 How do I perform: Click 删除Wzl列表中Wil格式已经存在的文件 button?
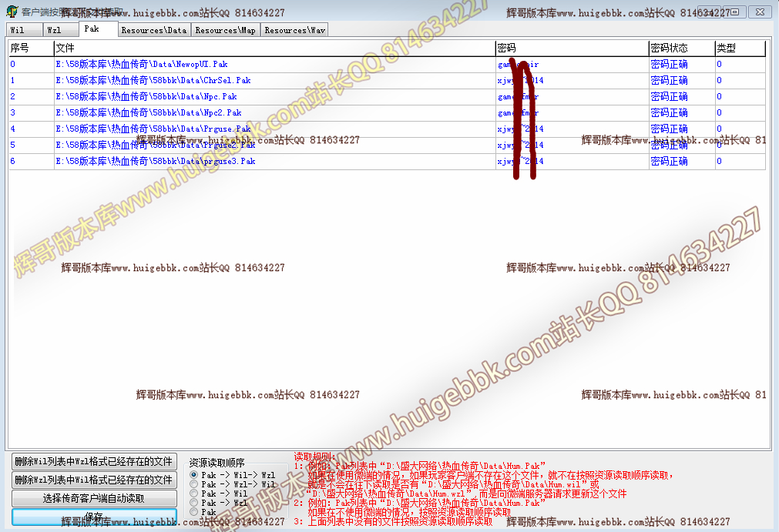[x=93, y=480]
